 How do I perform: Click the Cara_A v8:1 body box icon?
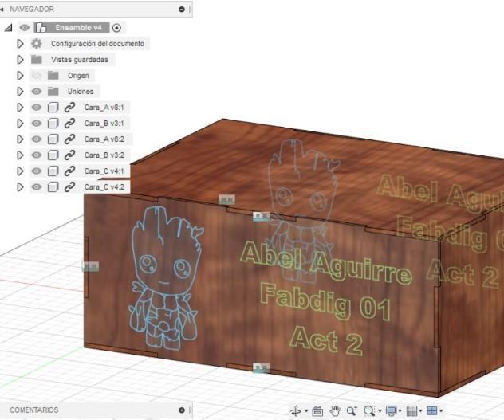pyautogui.click(x=53, y=108)
